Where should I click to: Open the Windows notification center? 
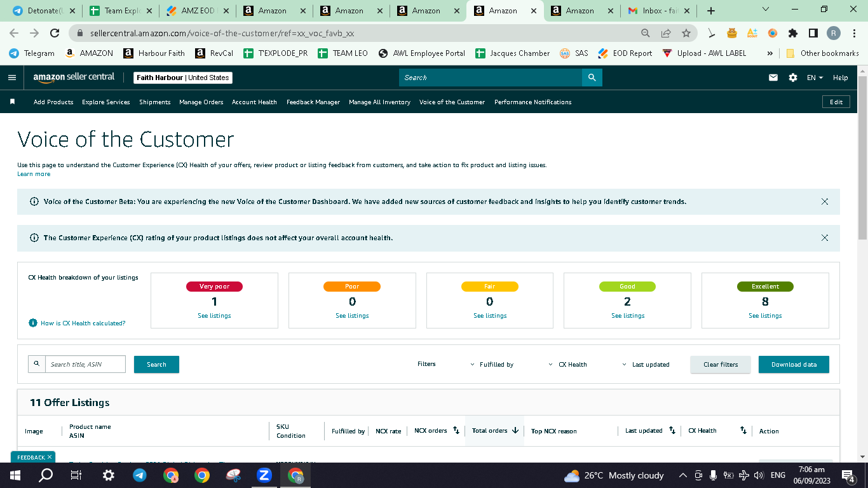[848, 475]
